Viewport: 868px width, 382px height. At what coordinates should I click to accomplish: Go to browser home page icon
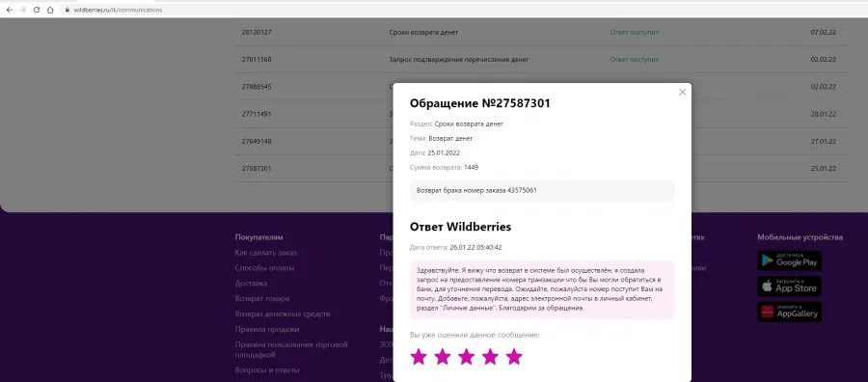tap(50, 10)
